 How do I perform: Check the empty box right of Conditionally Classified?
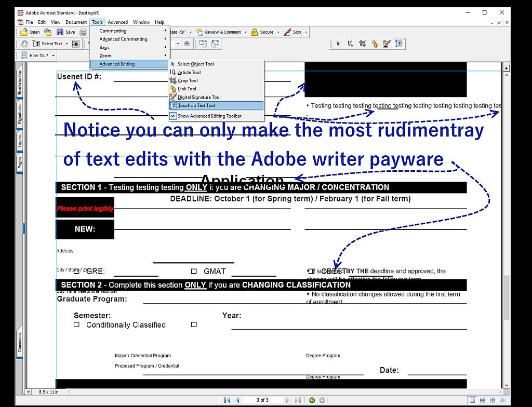[x=194, y=324]
